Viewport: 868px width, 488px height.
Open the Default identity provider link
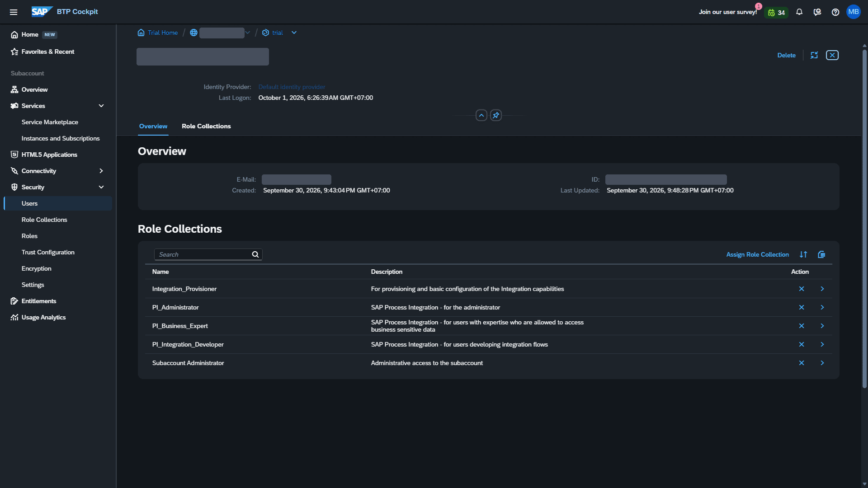(292, 87)
